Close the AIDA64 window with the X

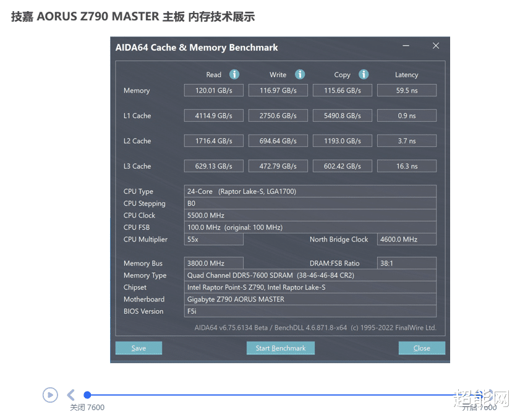pos(436,46)
